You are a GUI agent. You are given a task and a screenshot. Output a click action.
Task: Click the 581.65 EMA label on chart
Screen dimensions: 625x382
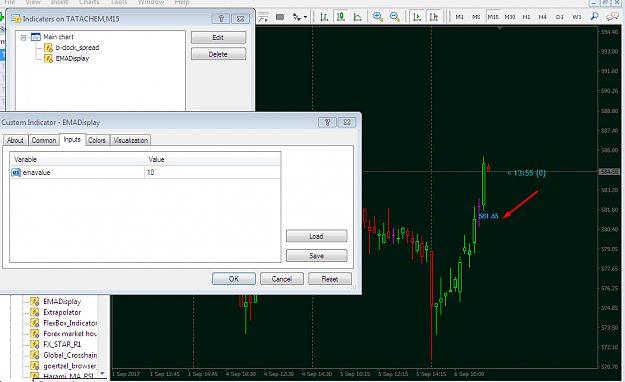[488, 216]
